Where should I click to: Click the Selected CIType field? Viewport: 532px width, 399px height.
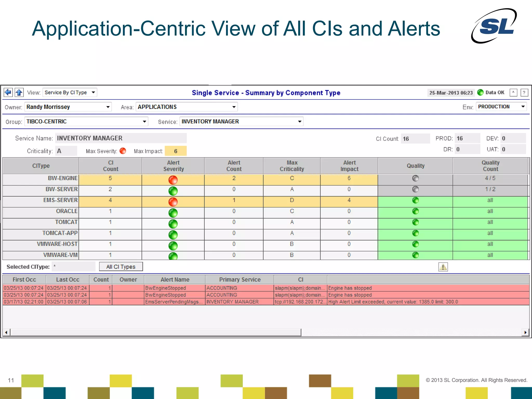point(74,267)
